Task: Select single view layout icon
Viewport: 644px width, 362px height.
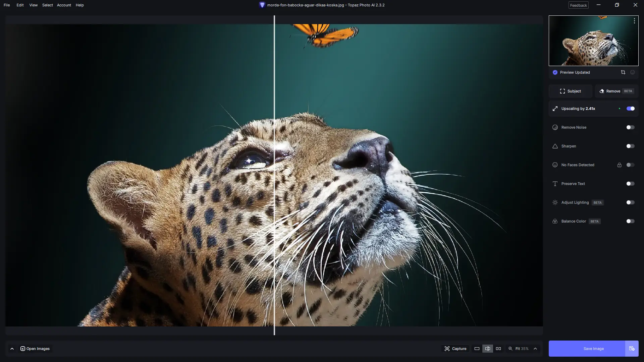Action: click(477, 349)
